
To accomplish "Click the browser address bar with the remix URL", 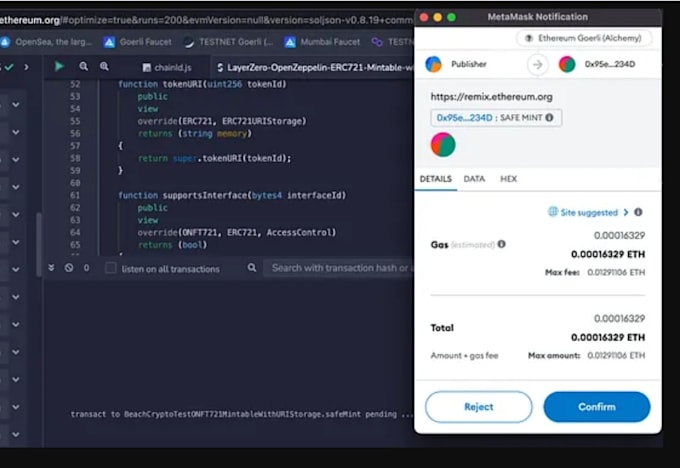I will tap(206, 20).
